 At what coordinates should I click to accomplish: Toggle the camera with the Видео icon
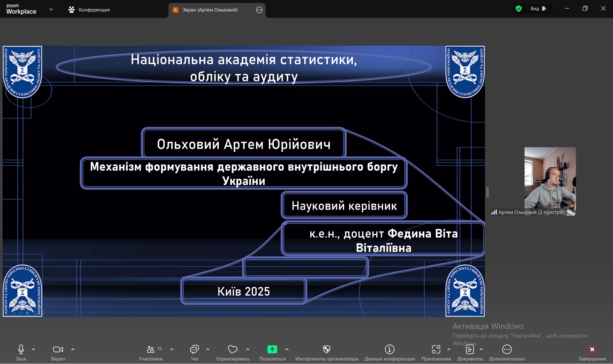[x=58, y=350]
